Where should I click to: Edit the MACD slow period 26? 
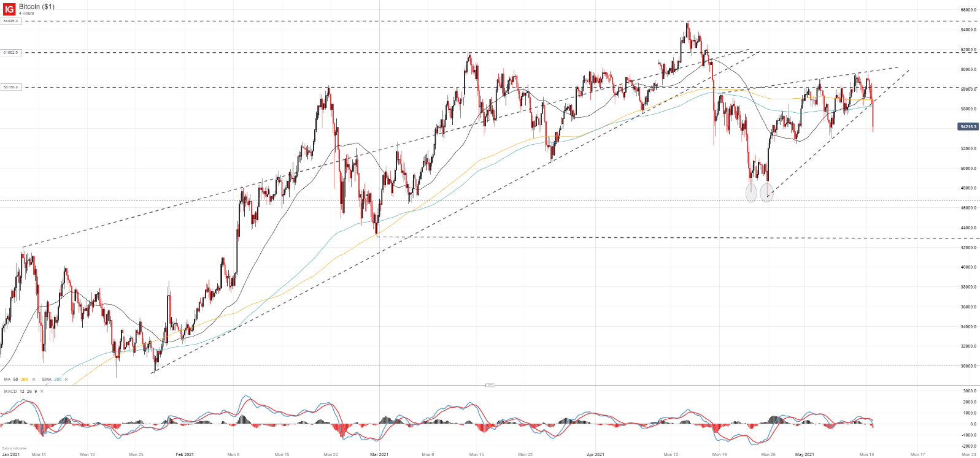coord(29,391)
